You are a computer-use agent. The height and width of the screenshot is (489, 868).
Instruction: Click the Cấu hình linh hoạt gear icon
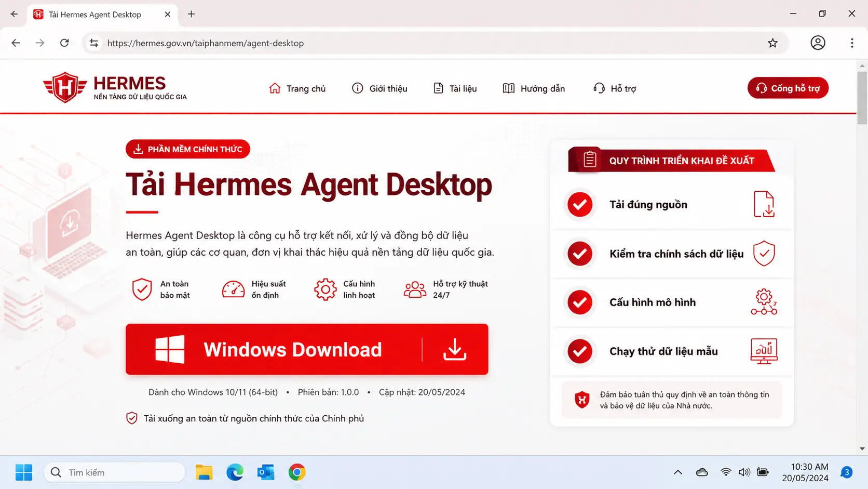click(325, 289)
